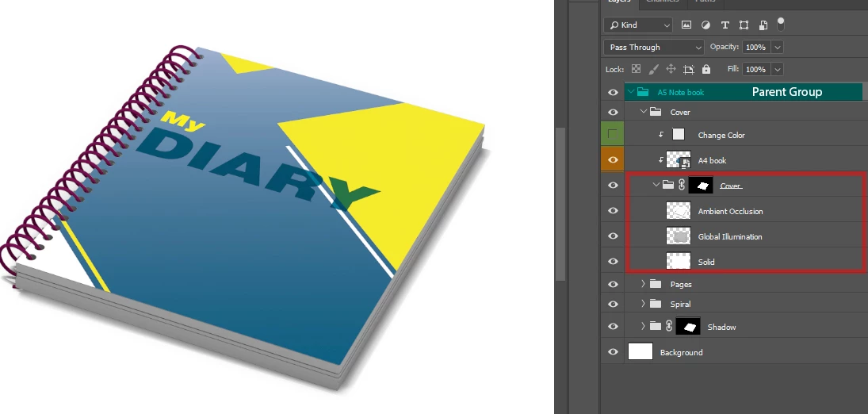Image resolution: width=868 pixels, height=414 pixels.
Task: Click the folder icon of masked Cover subgroup
Action: (668, 185)
